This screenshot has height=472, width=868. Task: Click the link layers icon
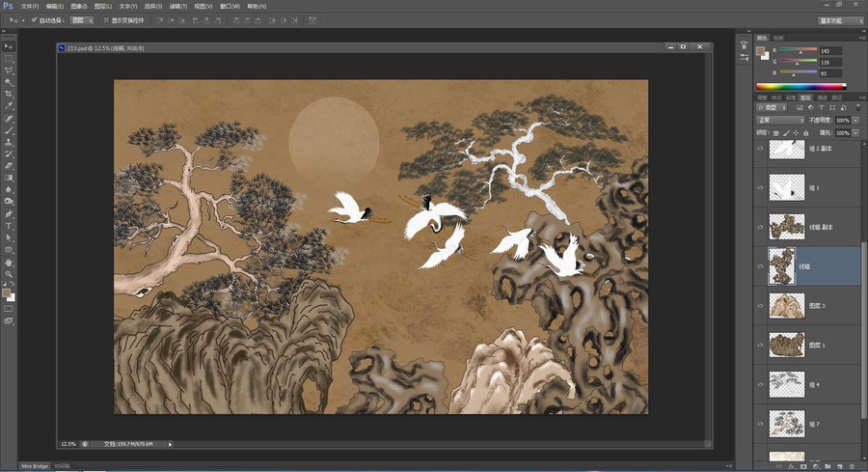click(778, 467)
